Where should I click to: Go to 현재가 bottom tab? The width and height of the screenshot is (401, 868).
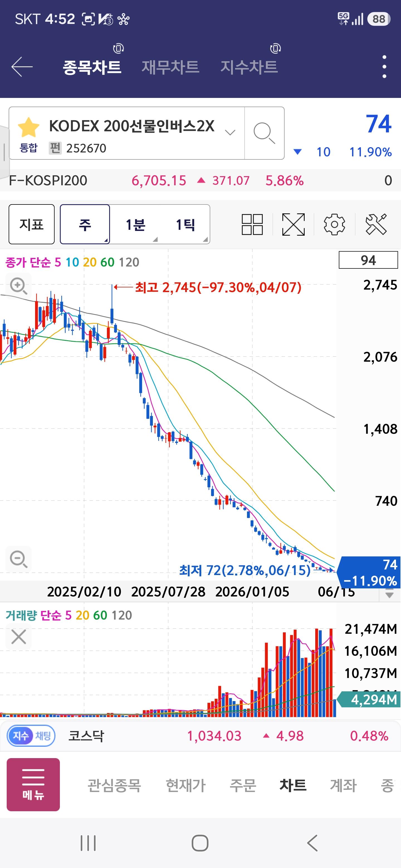tap(186, 785)
